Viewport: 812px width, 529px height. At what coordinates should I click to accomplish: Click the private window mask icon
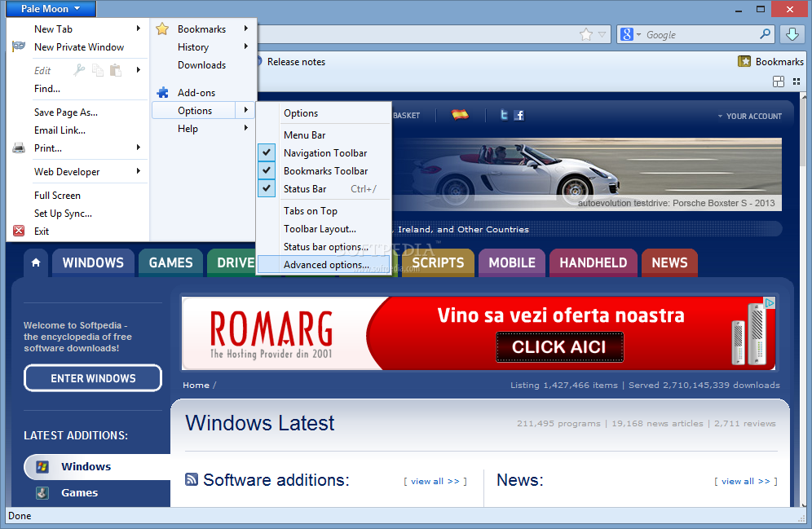pyautogui.click(x=19, y=46)
